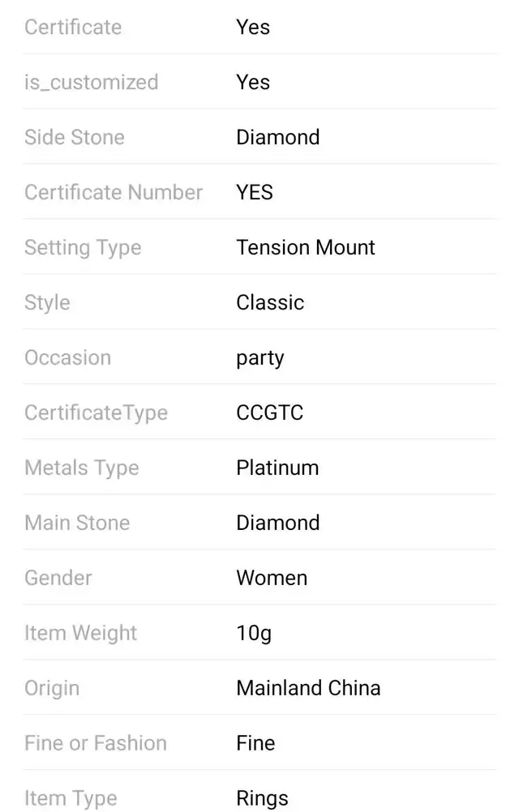Click the Classic style value

tap(270, 302)
